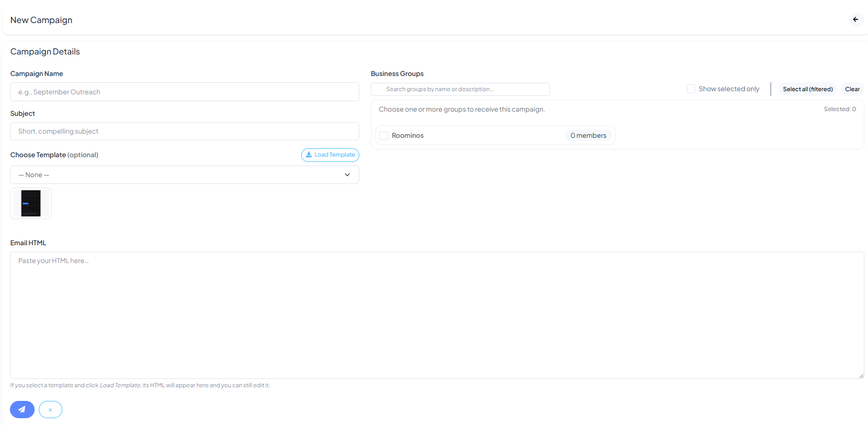
Task: Send campaign with paper plane button
Action: coord(22,409)
